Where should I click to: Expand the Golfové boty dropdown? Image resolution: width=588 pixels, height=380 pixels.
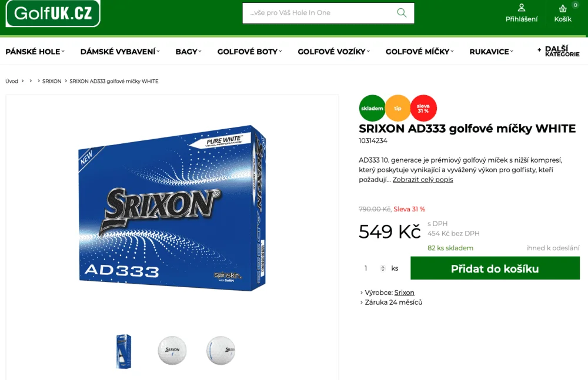point(249,51)
